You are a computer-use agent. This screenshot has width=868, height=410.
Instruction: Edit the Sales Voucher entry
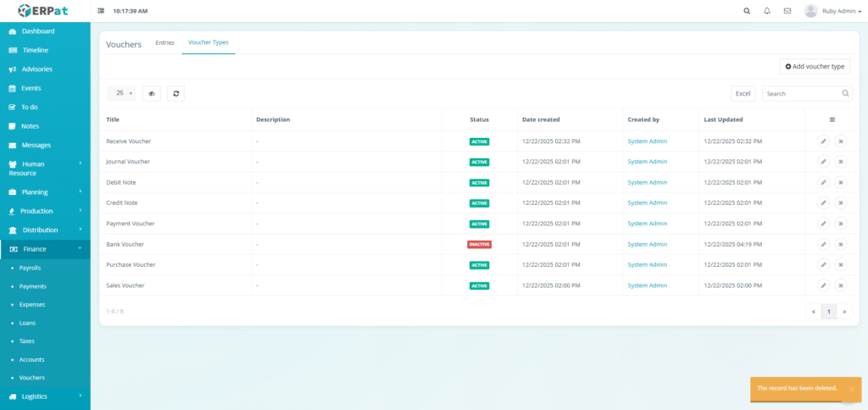click(823, 285)
